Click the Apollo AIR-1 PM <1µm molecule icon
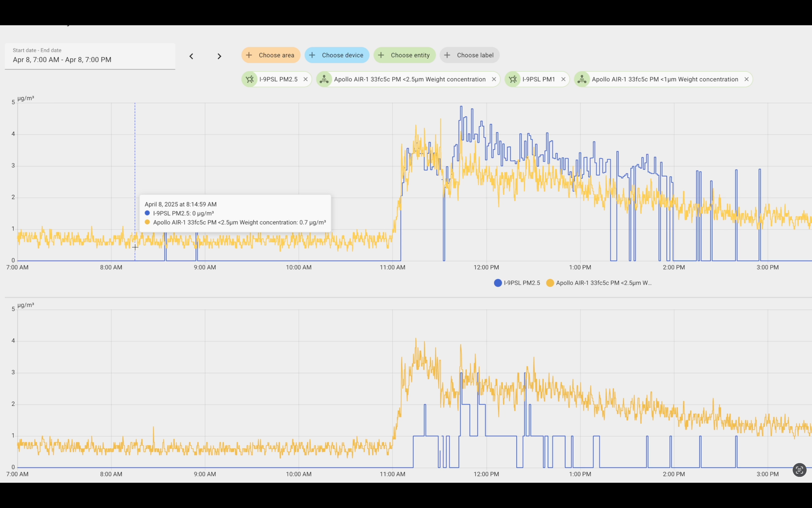The height and width of the screenshot is (508, 812). [x=582, y=79]
